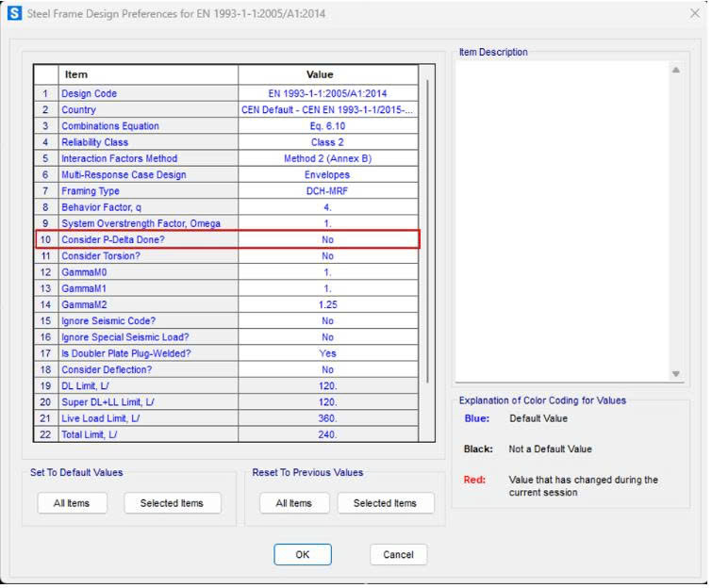Select the Country value cell
The image size is (712, 588).
pos(327,110)
